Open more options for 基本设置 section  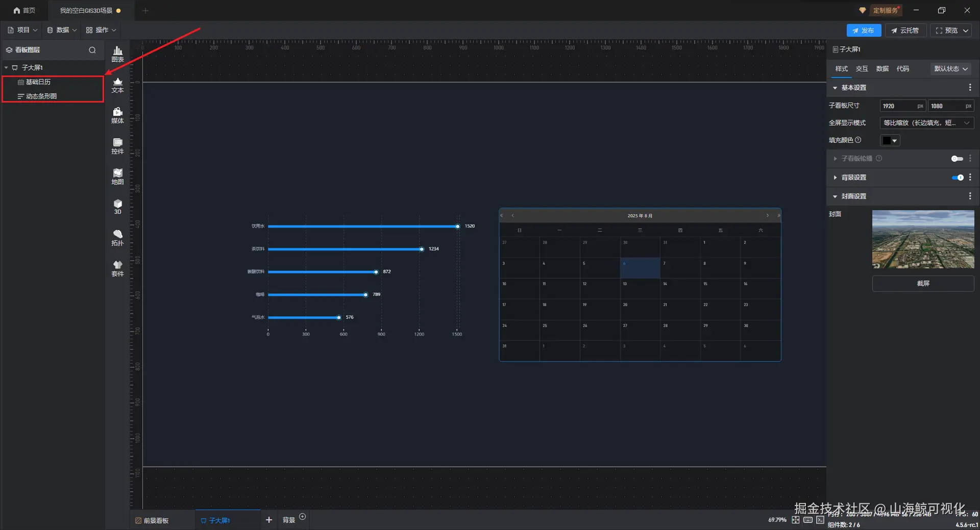pyautogui.click(x=970, y=88)
